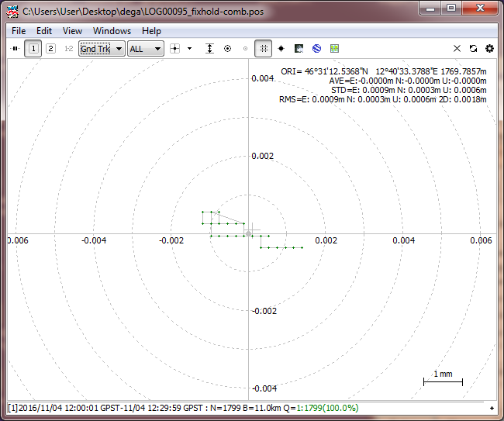The width and height of the screenshot is (504, 421).
Task: Open the Windows menu
Action: [112, 31]
